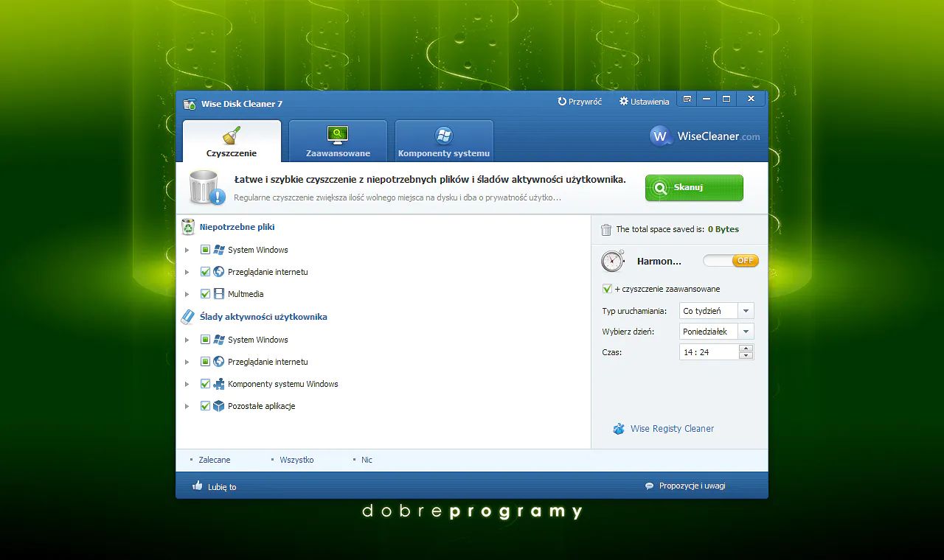Click the Lubię to link
This screenshot has height=560, width=944.
222,487
